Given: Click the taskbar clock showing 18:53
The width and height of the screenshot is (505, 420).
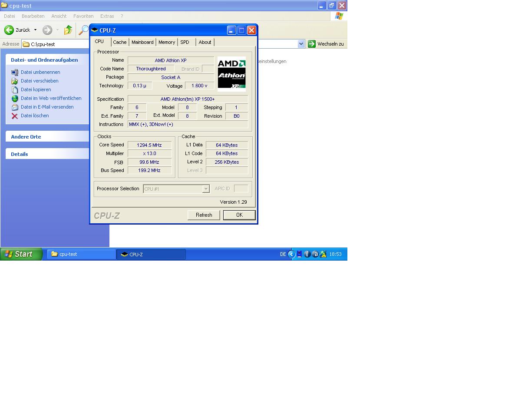Looking at the screenshot, I should click(335, 254).
